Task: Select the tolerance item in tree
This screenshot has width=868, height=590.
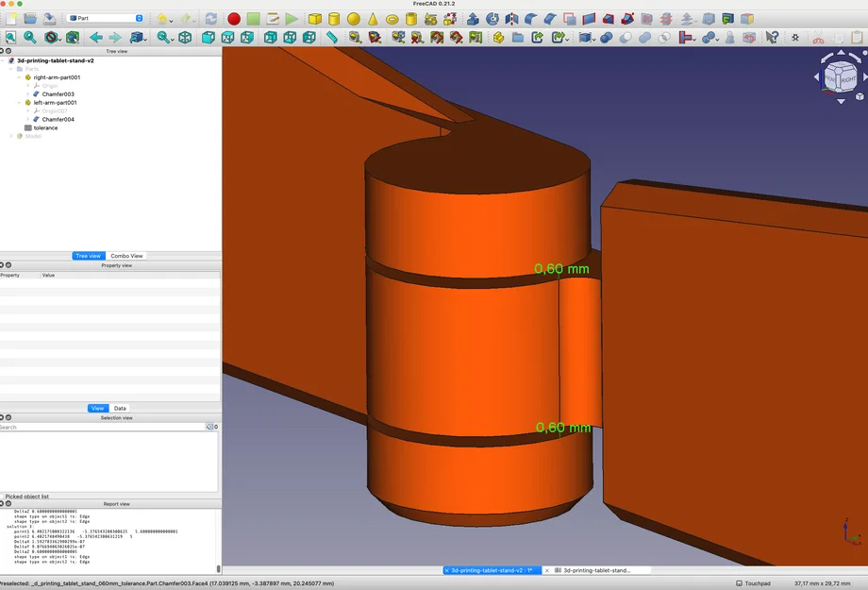Action: coord(45,127)
